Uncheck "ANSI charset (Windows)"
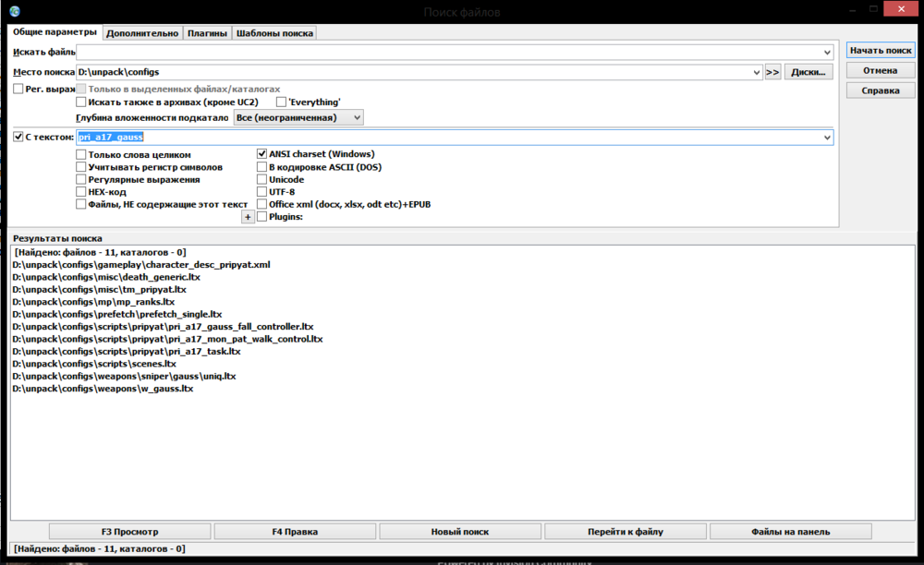Screen dimensions: 924x565 click(262, 153)
